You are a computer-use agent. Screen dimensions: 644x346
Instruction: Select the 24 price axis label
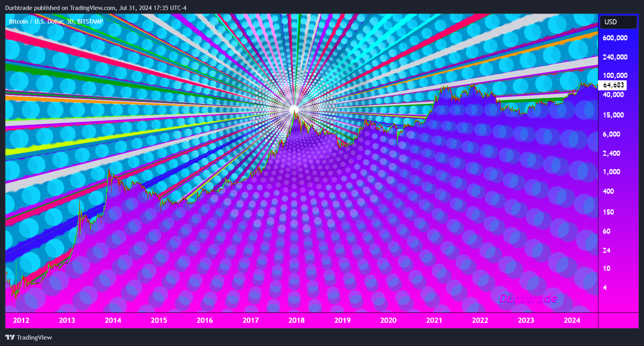(x=606, y=251)
